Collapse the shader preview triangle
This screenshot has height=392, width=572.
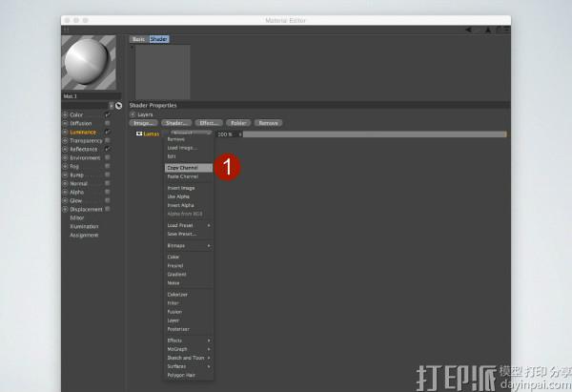(x=133, y=47)
